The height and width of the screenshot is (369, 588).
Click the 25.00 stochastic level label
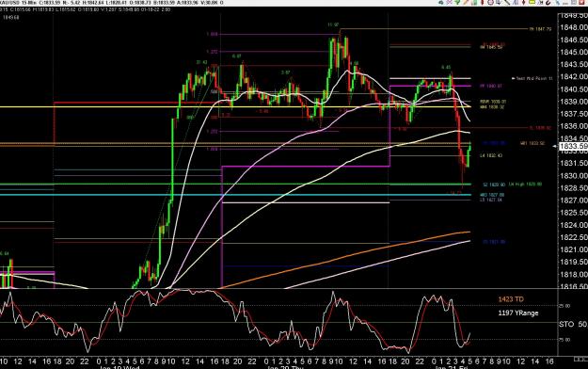[x=564, y=306]
